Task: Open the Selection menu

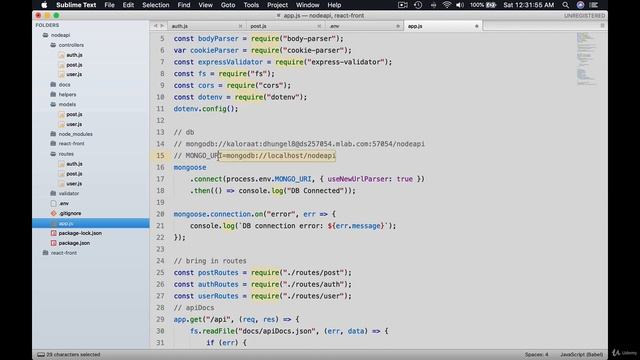Action: (156, 5)
